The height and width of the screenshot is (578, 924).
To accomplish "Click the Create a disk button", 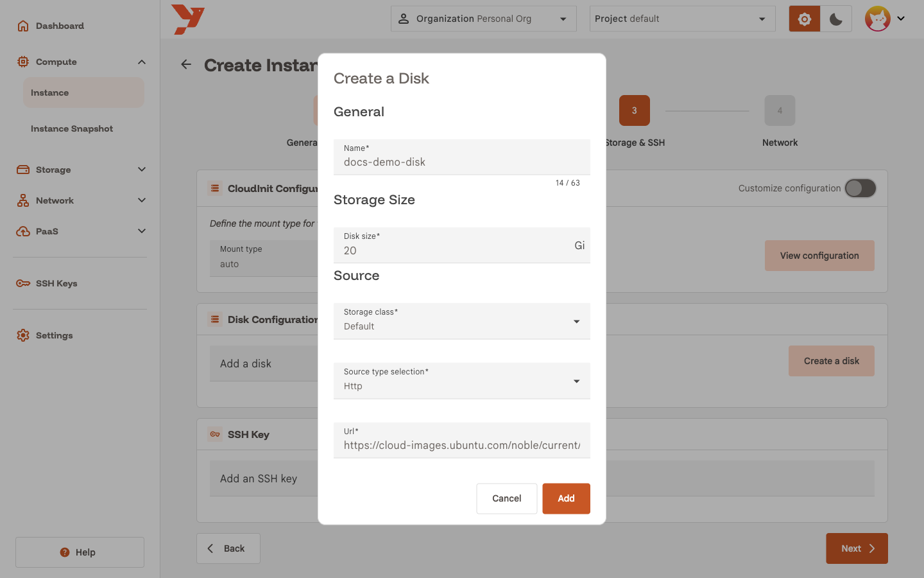I will 832,361.
